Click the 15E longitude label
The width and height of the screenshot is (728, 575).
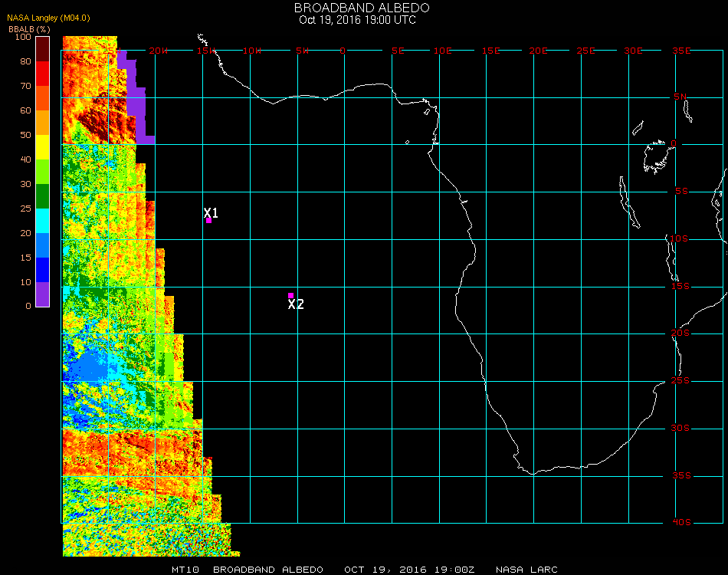pyautogui.click(x=490, y=51)
